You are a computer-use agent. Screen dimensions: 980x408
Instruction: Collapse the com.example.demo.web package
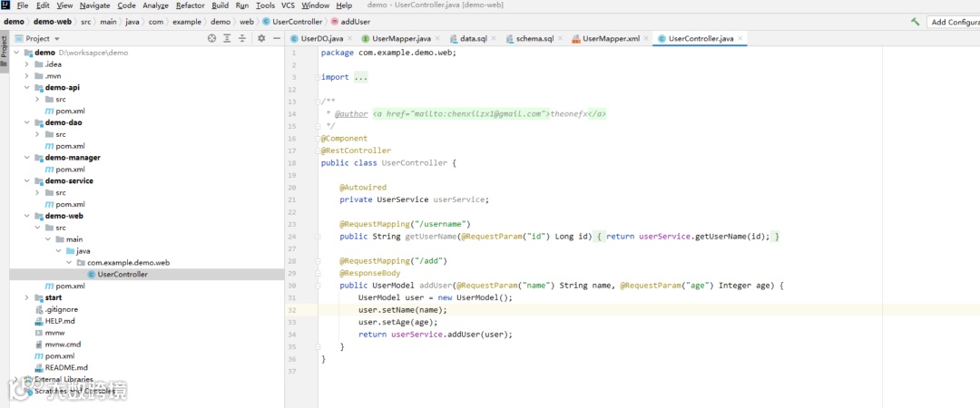pos(69,262)
